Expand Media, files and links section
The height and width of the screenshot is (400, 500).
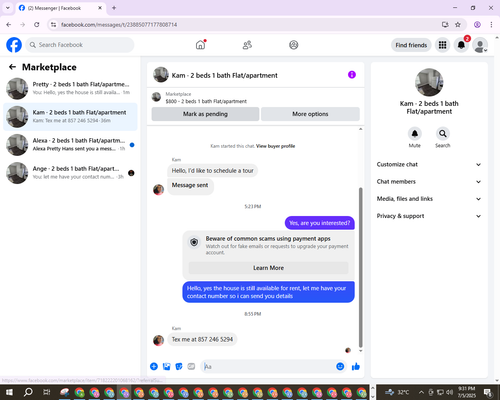(x=429, y=199)
